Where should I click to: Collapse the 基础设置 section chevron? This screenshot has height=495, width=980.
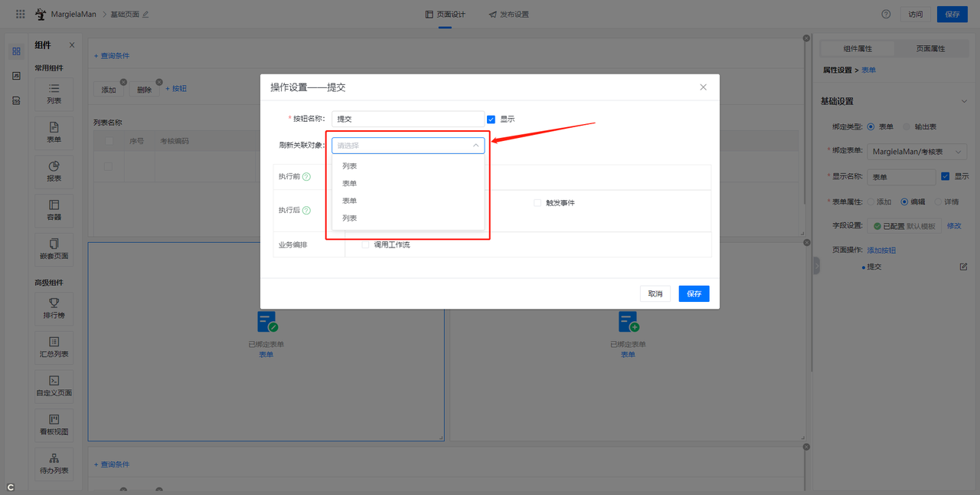964,101
